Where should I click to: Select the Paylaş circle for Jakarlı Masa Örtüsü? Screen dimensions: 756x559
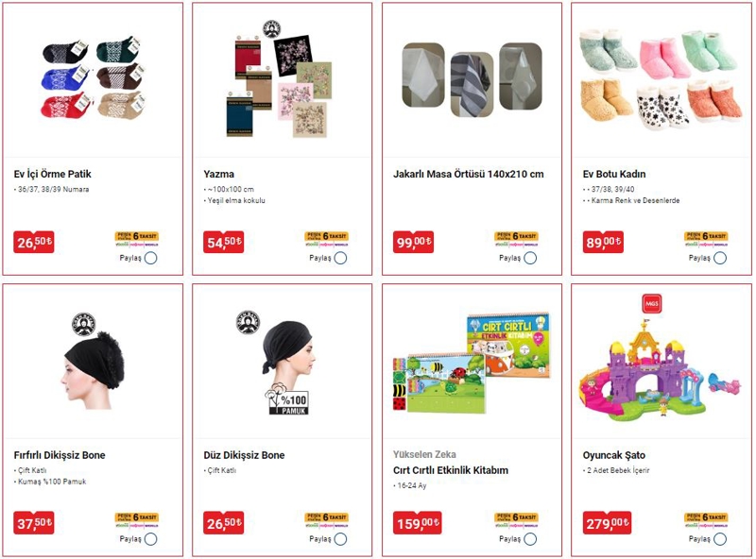point(530,258)
